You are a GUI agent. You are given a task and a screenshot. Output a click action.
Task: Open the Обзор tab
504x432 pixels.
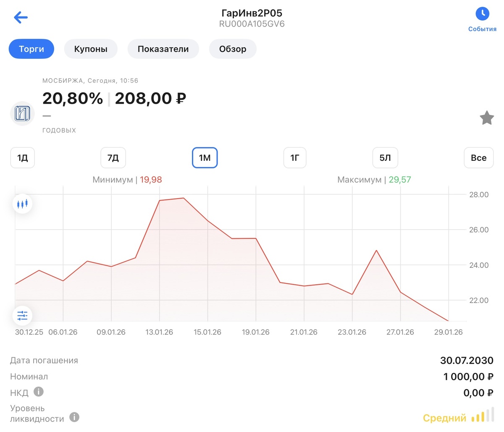[233, 49]
